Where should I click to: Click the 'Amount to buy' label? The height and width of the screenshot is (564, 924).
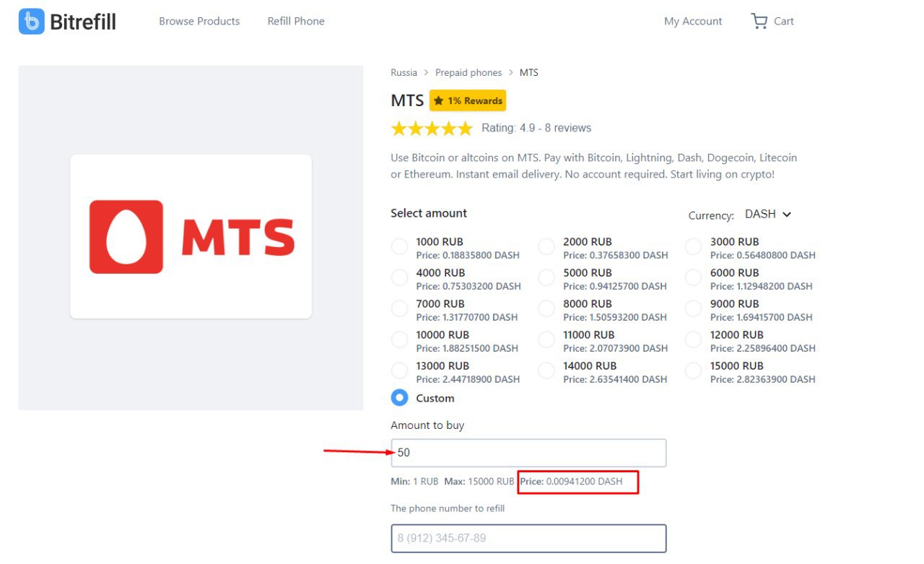click(x=427, y=425)
